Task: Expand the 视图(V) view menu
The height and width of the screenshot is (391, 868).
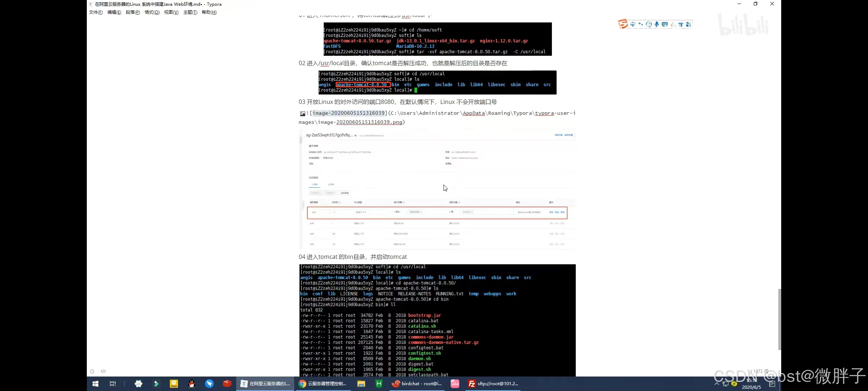Action: (x=171, y=12)
